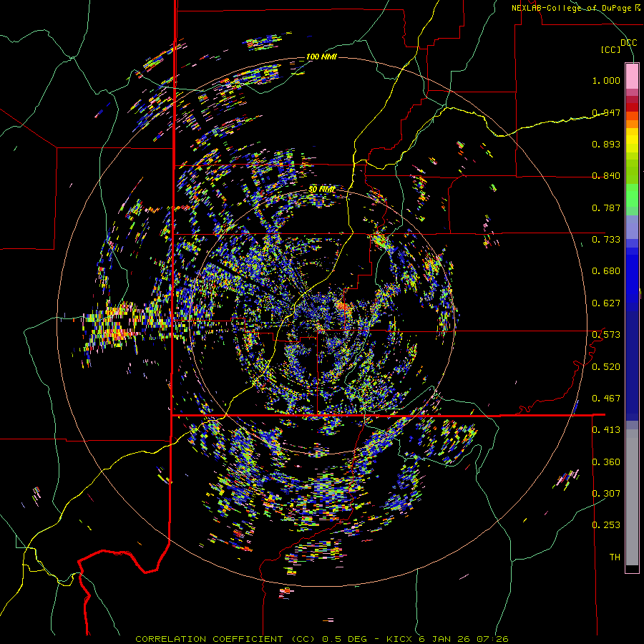Select the 0.893 scale value

pyautogui.click(x=606, y=144)
